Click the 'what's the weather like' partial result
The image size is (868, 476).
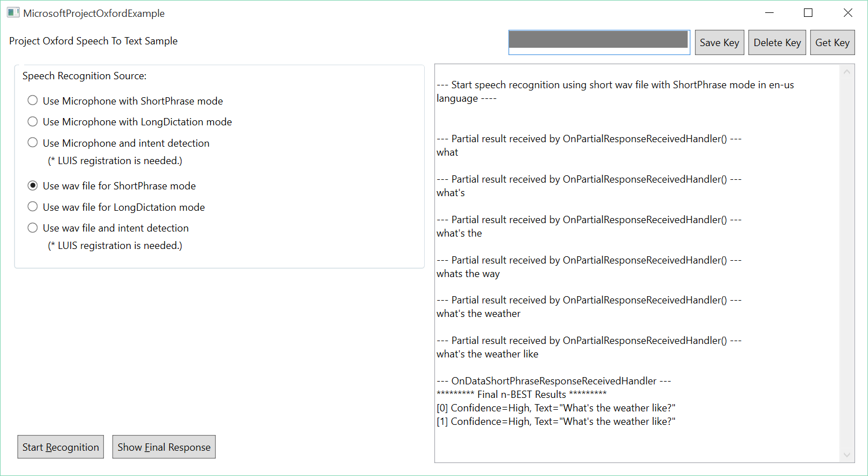coord(488,354)
